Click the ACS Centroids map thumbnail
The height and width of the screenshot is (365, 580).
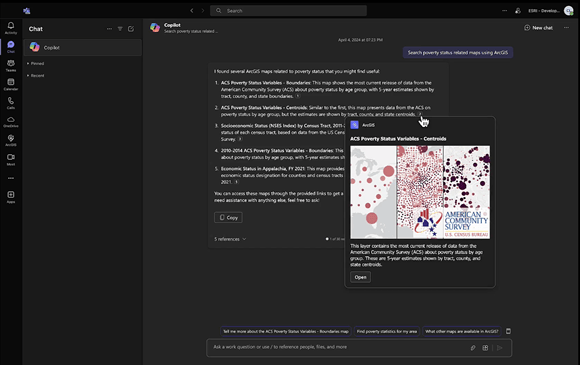point(420,192)
